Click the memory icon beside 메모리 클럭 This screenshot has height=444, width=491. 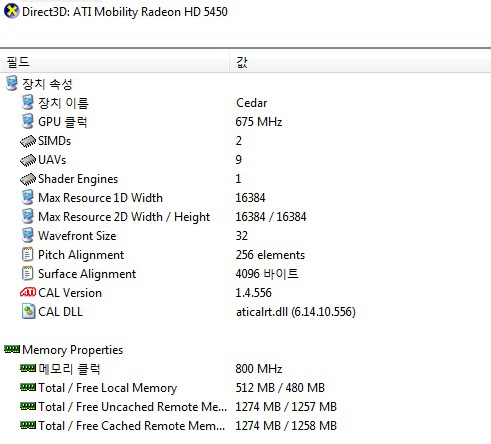28,368
